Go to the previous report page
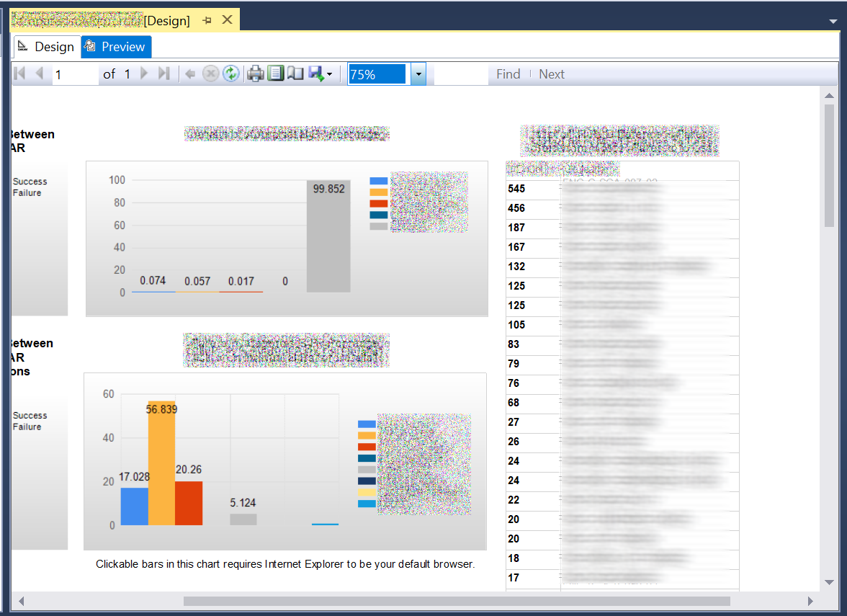 [x=39, y=73]
